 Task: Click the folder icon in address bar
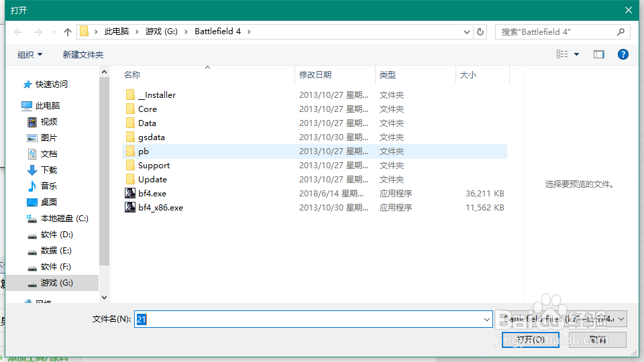pos(85,32)
